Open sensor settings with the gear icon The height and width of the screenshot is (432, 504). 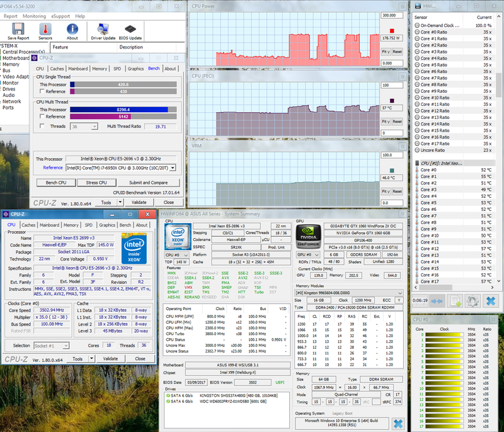click(472, 301)
